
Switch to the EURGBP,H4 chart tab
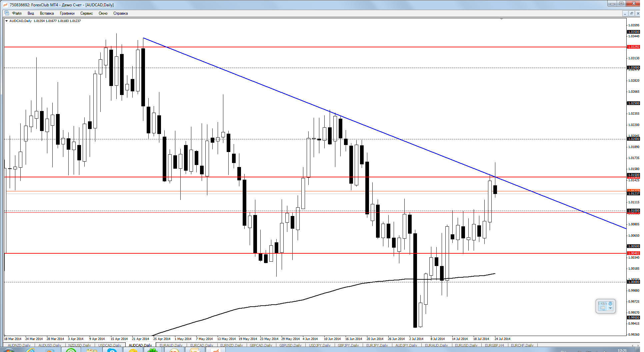pos(495,345)
